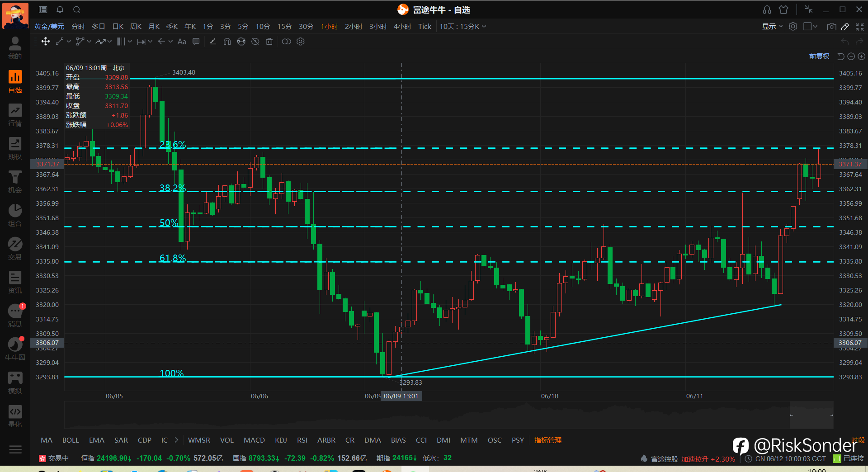Select the trend line drawing tool
Screen dimensions: 868x472
point(60,42)
